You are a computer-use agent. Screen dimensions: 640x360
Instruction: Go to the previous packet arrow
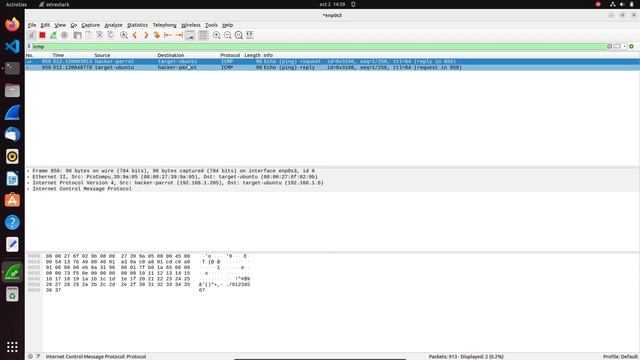[x=135, y=35]
